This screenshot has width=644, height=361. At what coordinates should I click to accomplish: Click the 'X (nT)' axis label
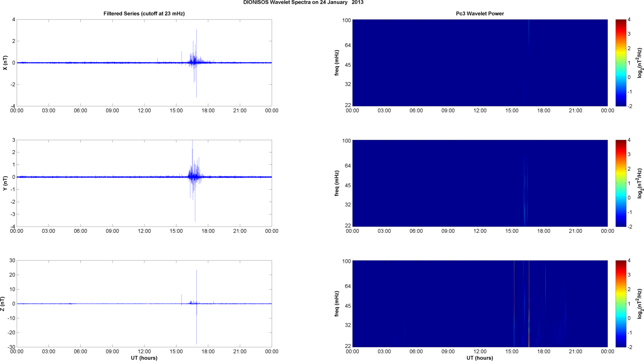pos(5,63)
